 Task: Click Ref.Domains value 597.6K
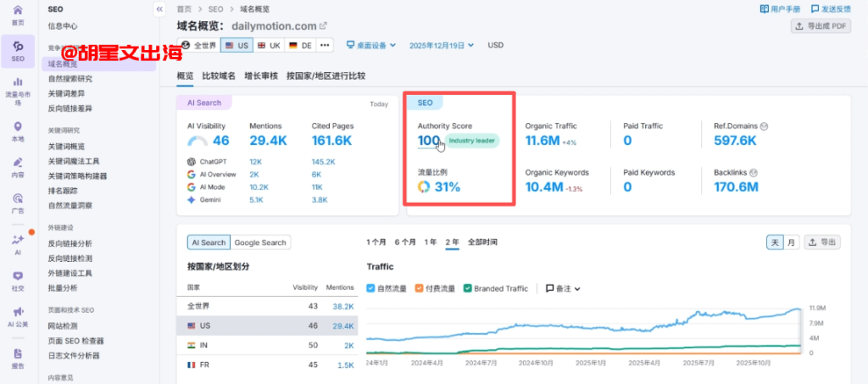pos(735,141)
